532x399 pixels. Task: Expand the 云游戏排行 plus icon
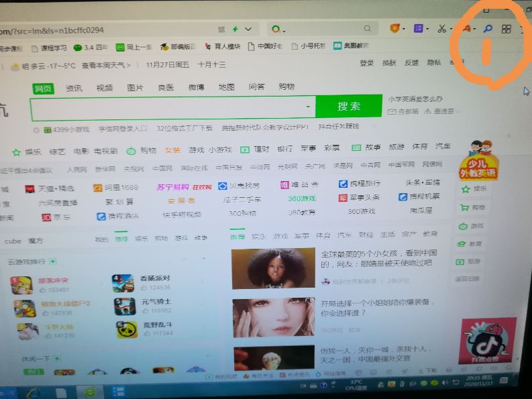point(53,262)
